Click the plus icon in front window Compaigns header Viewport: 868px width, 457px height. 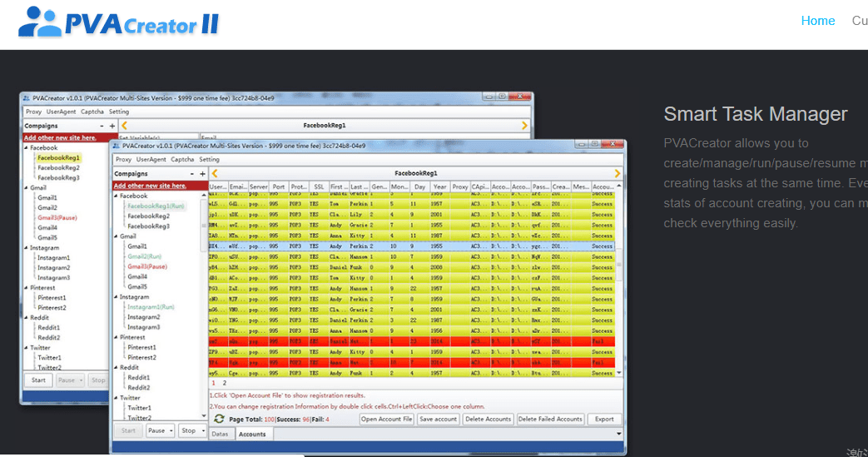point(202,174)
